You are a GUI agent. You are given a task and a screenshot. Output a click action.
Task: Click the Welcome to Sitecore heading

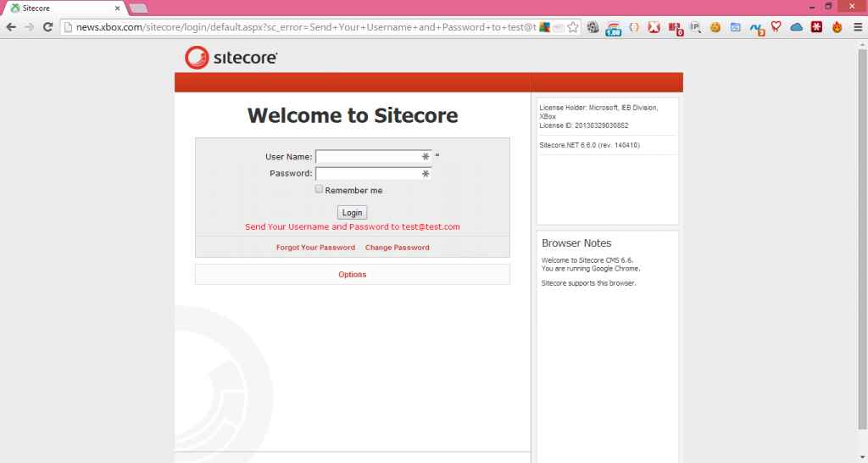point(353,115)
